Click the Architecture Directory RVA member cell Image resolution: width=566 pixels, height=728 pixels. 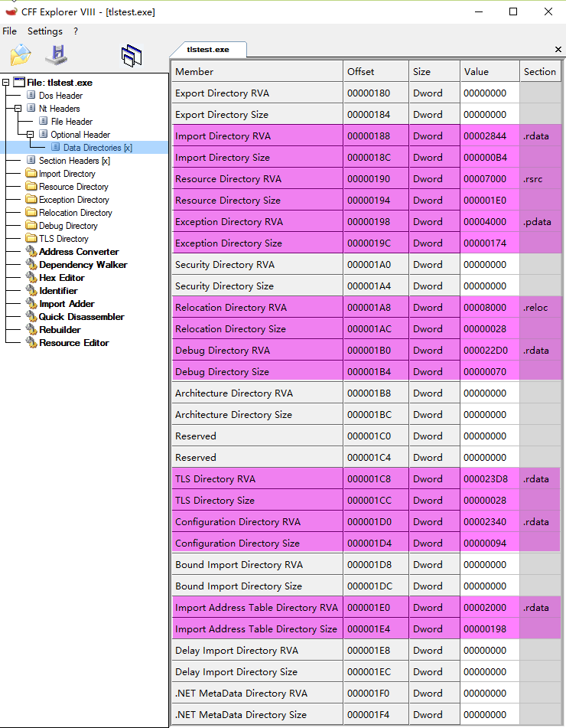click(258, 393)
